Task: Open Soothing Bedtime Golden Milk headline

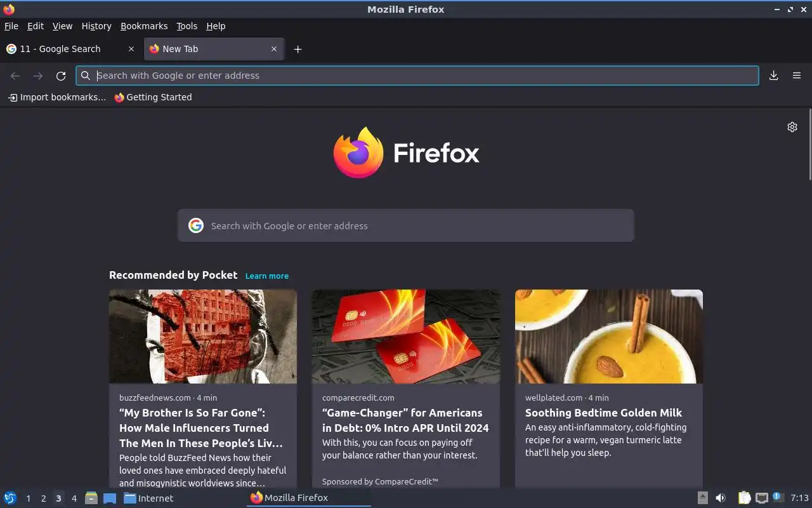Action: click(603, 413)
